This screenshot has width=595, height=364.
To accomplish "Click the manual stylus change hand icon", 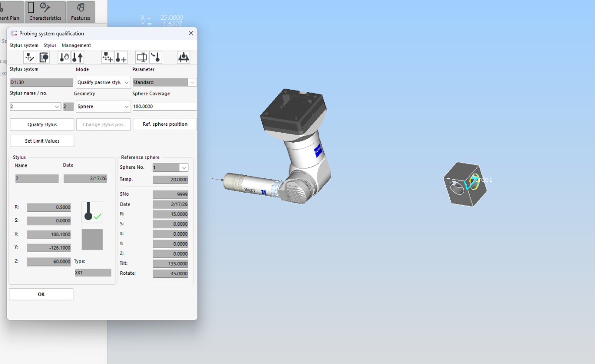I will (x=64, y=57).
